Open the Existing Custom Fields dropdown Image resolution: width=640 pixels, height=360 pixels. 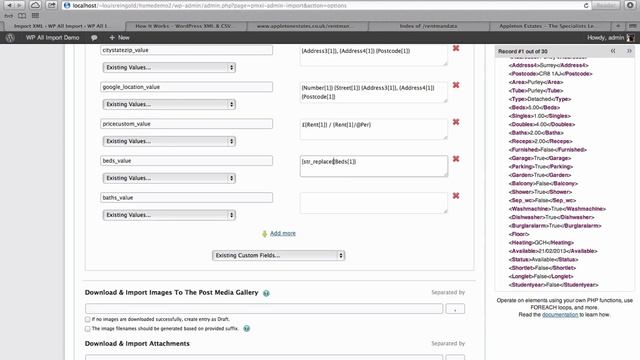pos(278,256)
